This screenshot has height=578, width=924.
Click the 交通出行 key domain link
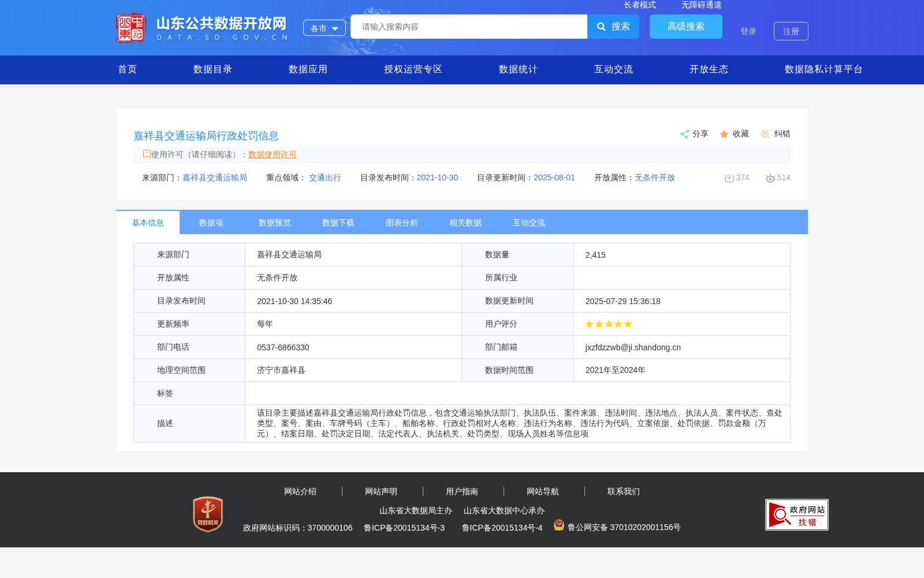tap(325, 177)
